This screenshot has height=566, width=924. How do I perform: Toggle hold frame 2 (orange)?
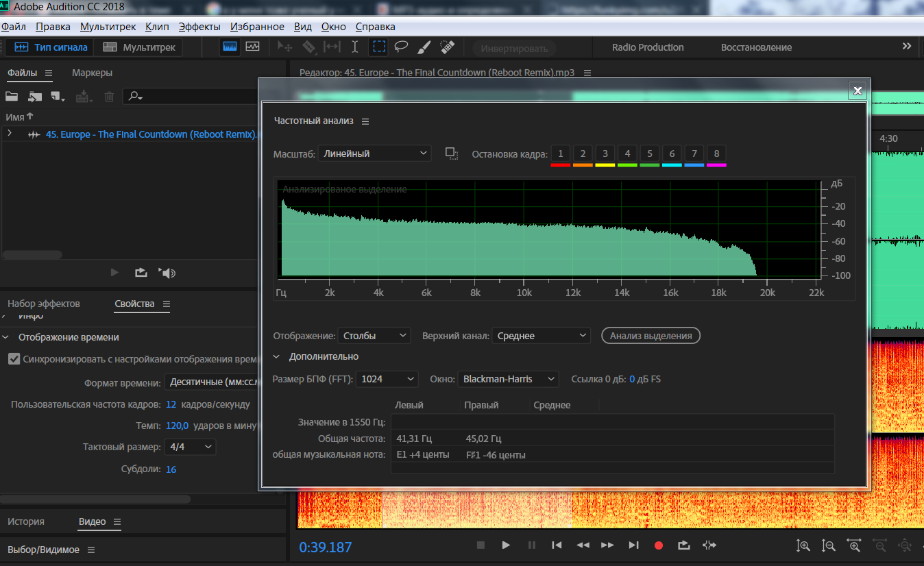(x=583, y=154)
